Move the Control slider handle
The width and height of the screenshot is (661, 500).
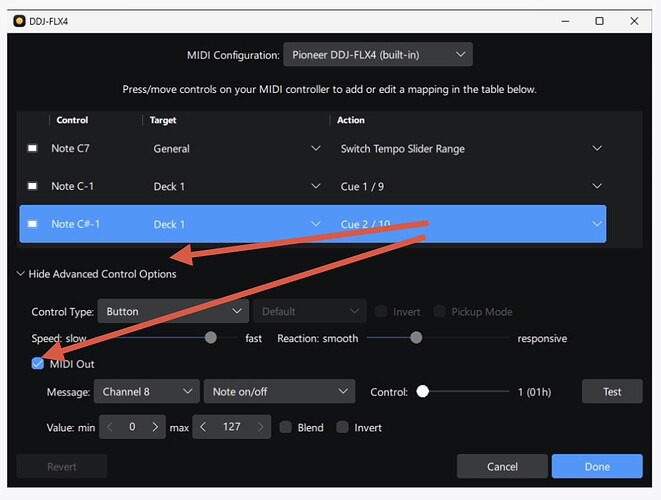(x=422, y=392)
